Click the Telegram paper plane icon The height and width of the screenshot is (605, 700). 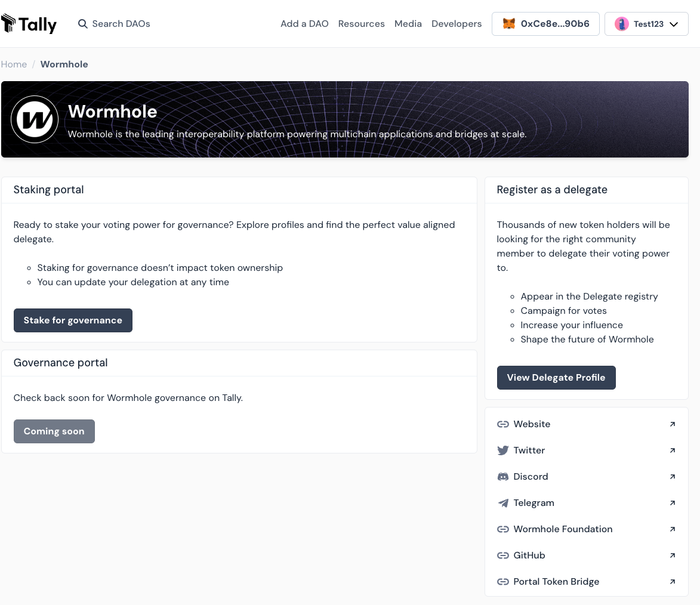pyautogui.click(x=503, y=503)
